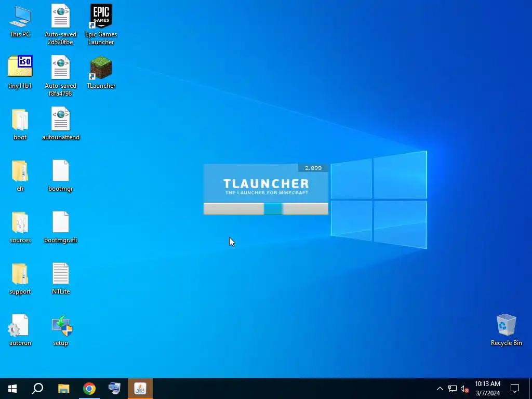
Task: Open Epic Games Launcher shortcut
Action: tap(101, 24)
